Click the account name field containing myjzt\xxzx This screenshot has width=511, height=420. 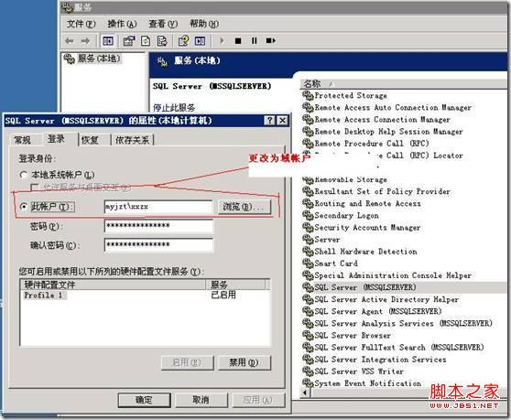[158, 207]
